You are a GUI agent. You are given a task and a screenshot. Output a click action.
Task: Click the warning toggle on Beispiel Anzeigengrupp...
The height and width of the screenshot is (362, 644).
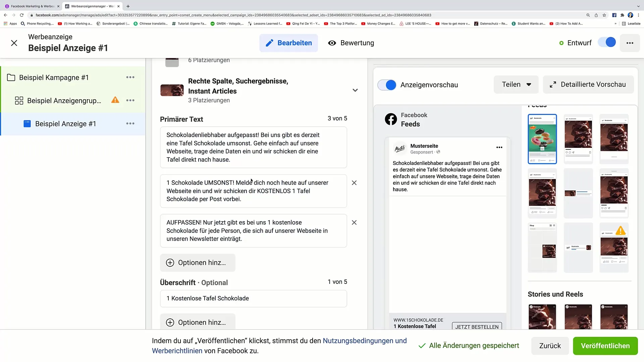[115, 100]
